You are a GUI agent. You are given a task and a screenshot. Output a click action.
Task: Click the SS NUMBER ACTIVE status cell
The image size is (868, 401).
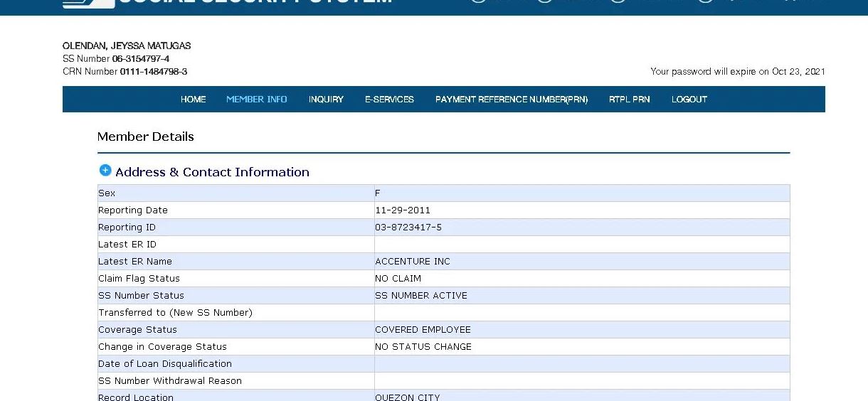pyautogui.click(x=421, y=296)
